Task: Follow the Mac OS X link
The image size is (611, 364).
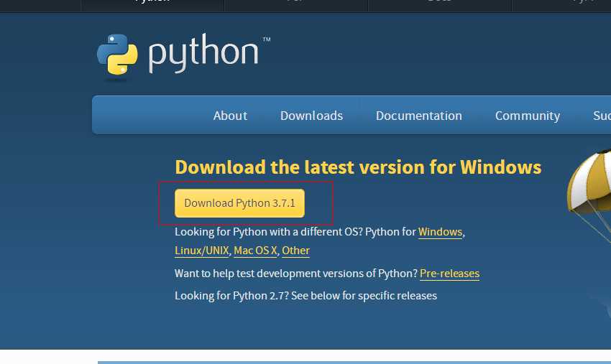Action: point(255,251)
